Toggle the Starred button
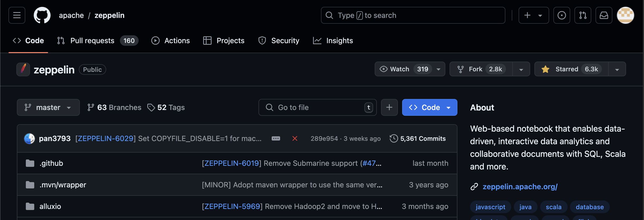The height and width of the screenshot is (220, 644). [571, 69]
